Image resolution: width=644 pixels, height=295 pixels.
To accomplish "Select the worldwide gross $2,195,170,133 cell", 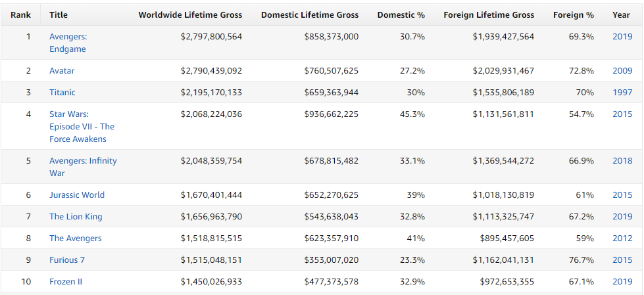I will coord(212,93).
